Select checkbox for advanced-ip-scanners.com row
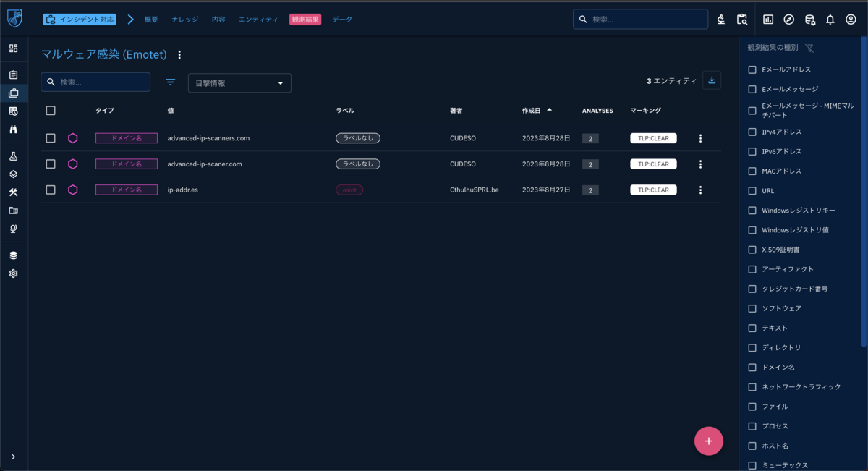868x471 pixels. [x=51, y=138]
